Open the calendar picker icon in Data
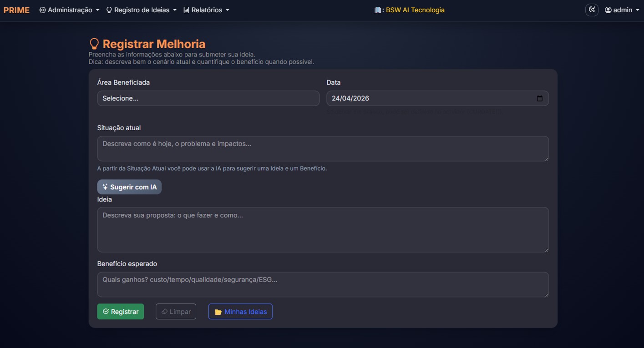The width and height of the screenshot is (644, 348). [x=540, y=98]
